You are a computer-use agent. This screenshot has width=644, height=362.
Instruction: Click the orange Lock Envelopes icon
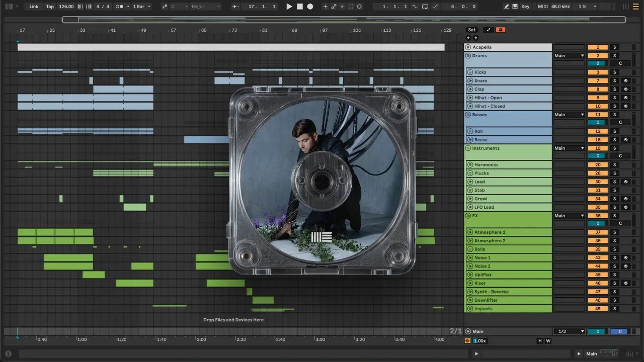(x=500, y=30)
